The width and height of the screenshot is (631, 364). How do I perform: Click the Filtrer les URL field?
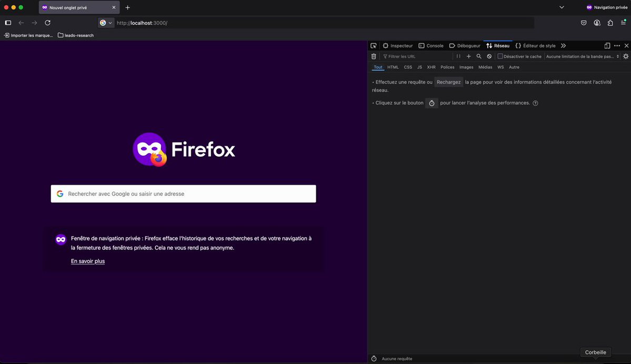point(416,57)
